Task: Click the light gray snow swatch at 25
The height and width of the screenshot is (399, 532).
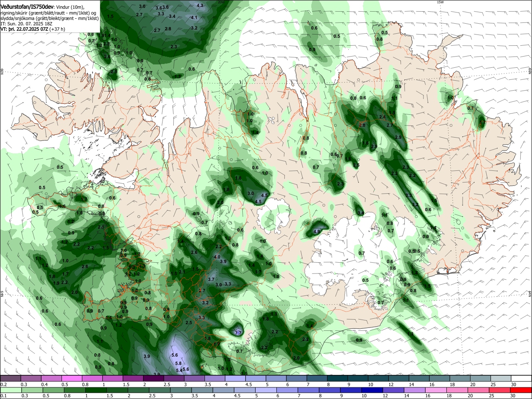Action: click(x=501, y=378)
